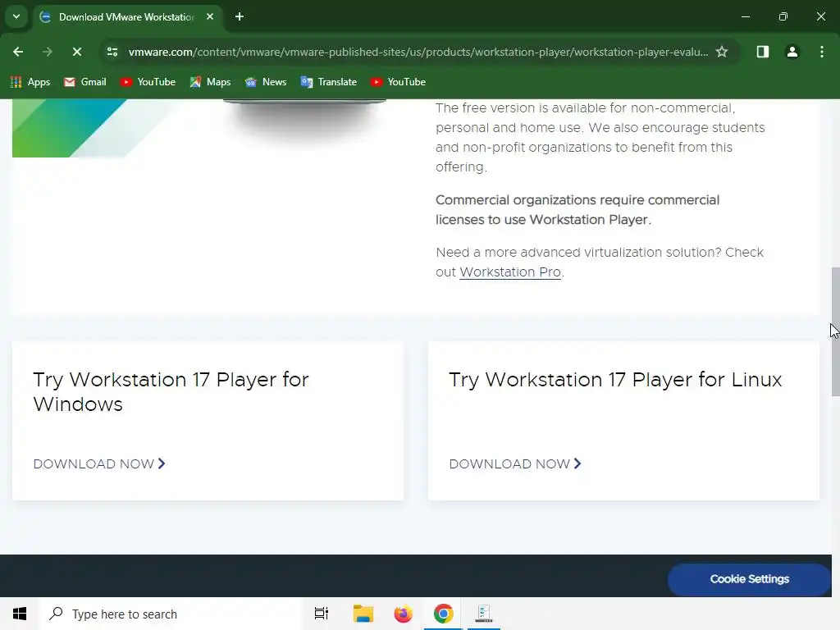Open the last YouTube bookmark
Viewport: 840px width, 630px height.
click(x=398, y=82)
